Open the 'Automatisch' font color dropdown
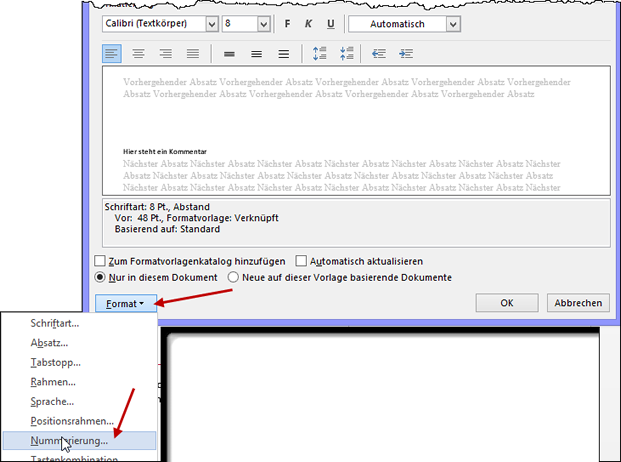Image resolution: width=621 pixels, height=462 pixels. pos(453,23)
